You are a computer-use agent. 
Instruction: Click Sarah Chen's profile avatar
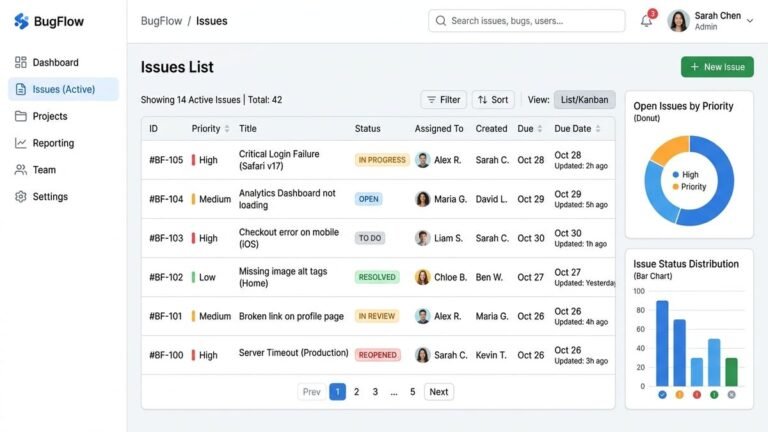point(678,21)
